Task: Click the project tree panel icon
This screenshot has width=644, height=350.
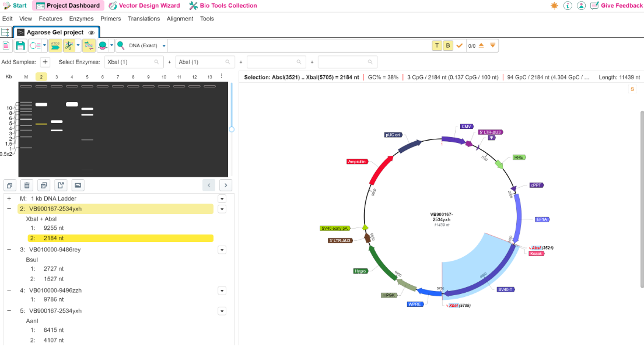Action: [x=5, y=33]
